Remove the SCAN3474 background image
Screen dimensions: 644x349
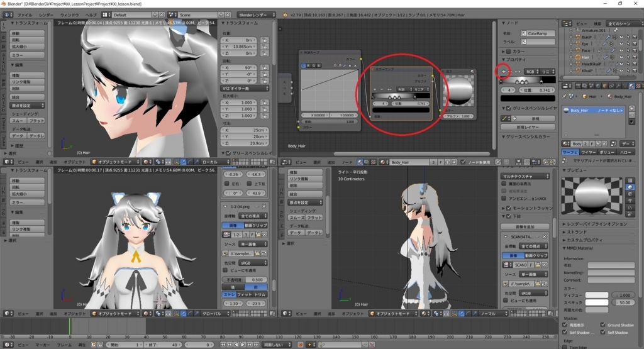pyautogui.click(x=544, y=237)
